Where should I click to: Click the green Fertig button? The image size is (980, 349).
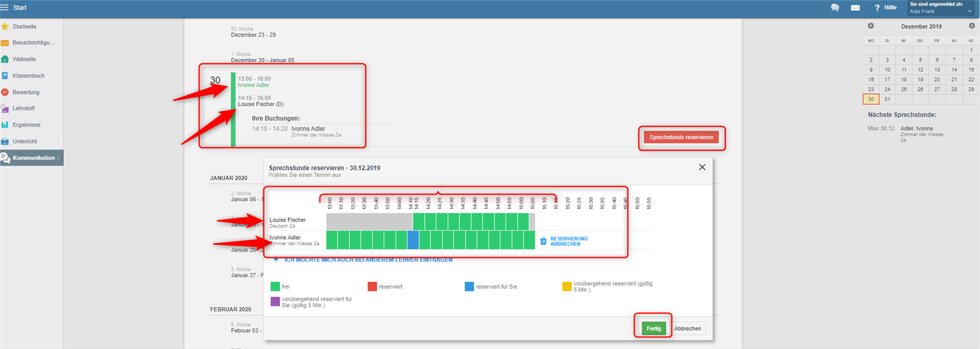[x=653, y=328]
